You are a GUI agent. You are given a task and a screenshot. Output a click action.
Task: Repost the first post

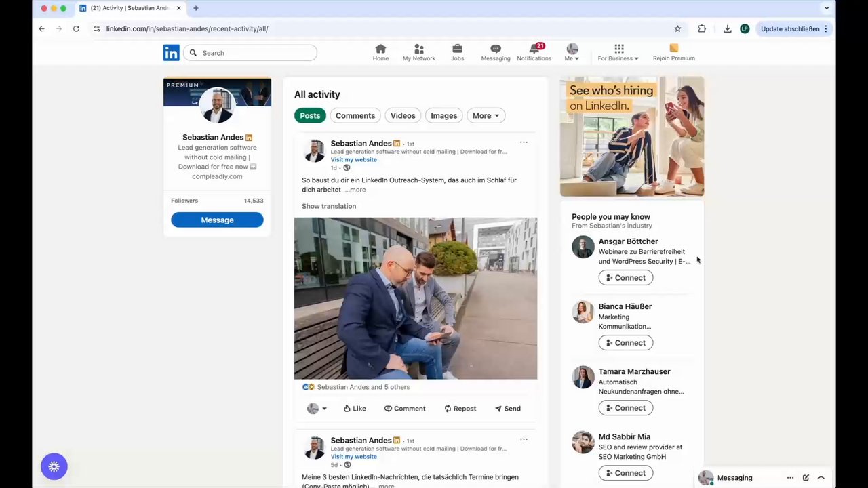coord(460,409)
